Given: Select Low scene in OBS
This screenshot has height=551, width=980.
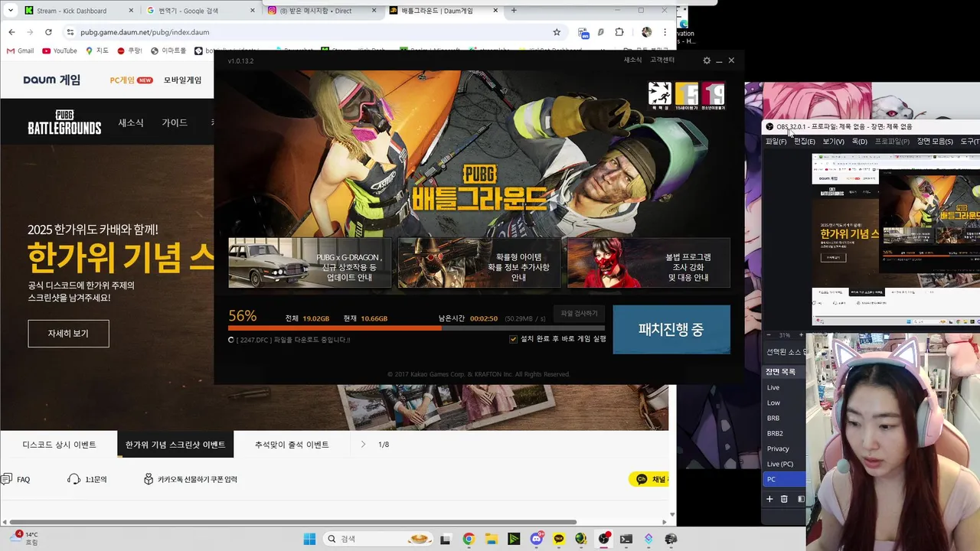Looking at the screenshot, I should [784, 403].
